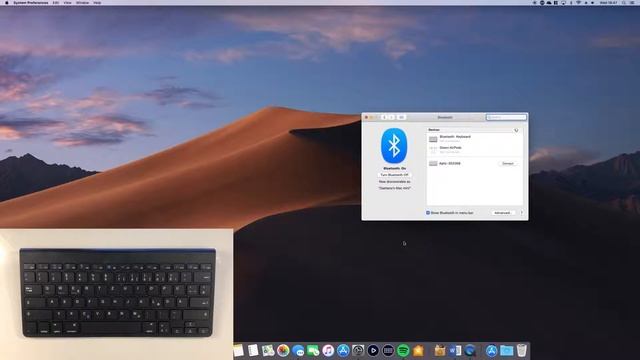
Task: Open the Applications folder in Dock
Action: [491, 351]
